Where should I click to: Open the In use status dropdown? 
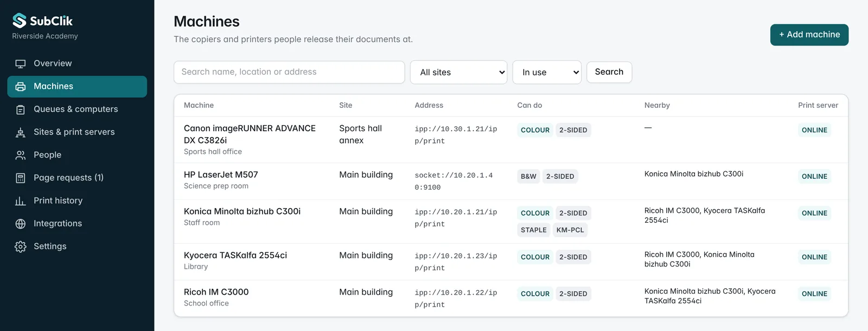547,72
